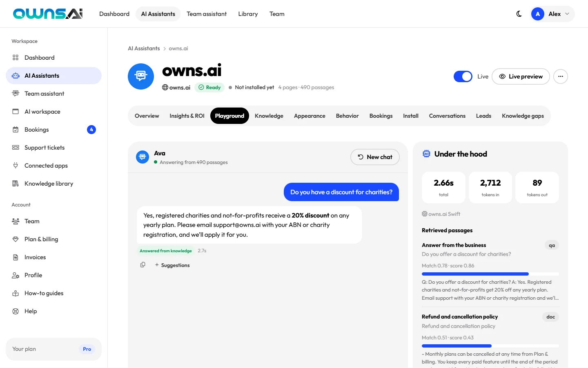The width and height of the screenshot is (588, 368).
Task: Click the 'Answered from knowledge' badge
Action: click(166, 251)
